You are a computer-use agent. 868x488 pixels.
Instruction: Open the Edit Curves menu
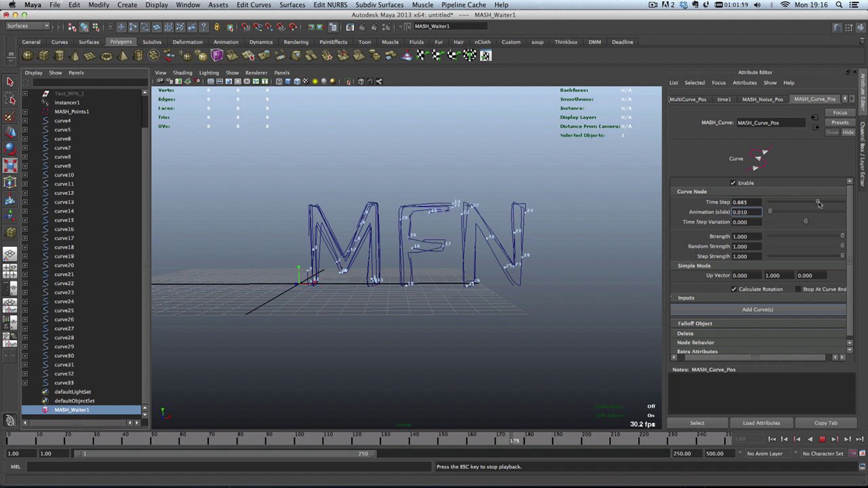(254, 5)
